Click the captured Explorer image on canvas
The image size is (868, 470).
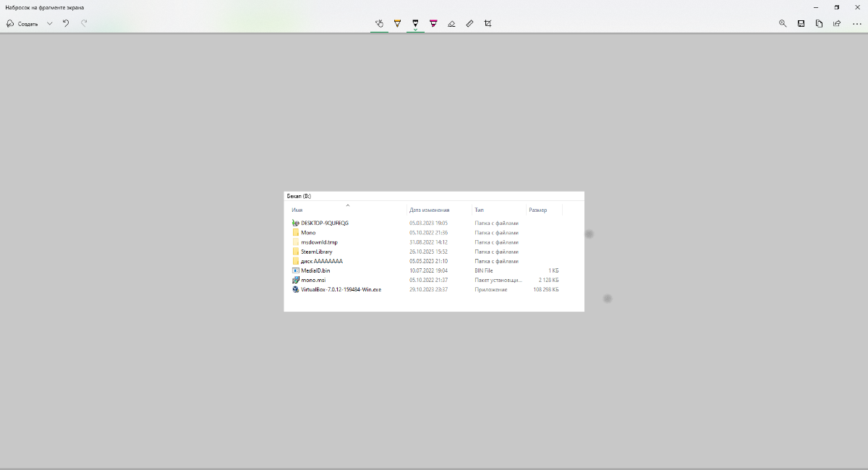[434, 252]
